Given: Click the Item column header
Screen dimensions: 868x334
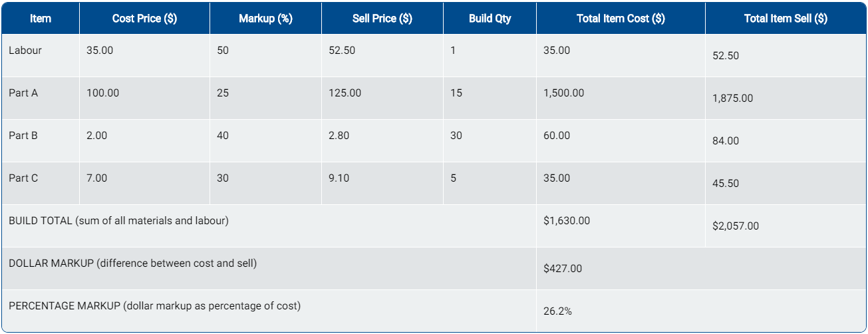Looking at the screenshot, I should coord(41,19).
